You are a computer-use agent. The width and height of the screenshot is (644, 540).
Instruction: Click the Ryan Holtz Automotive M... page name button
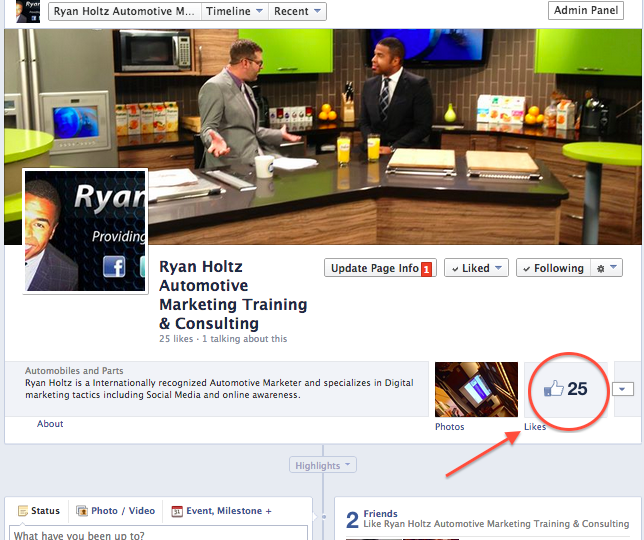pos(125,11)
